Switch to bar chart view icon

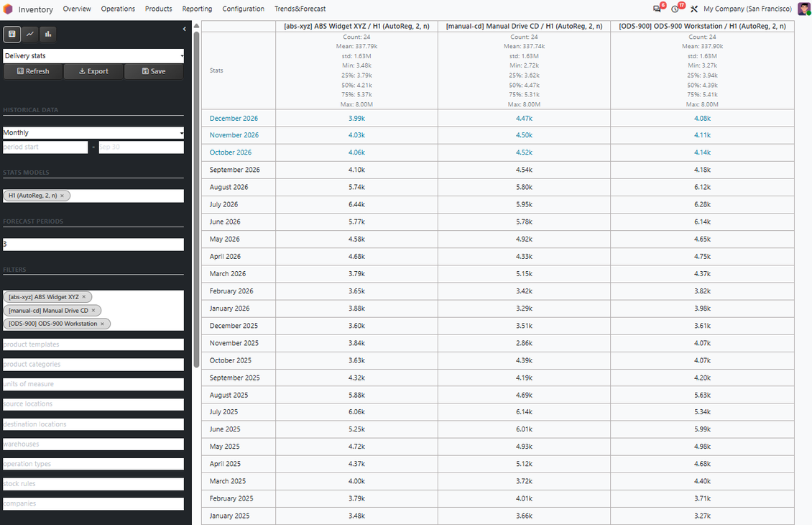(48, 35)
